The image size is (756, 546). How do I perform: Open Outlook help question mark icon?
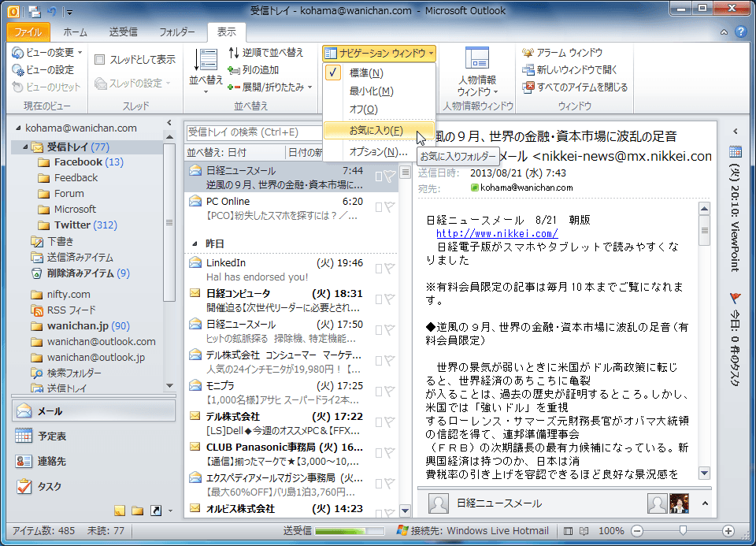point(741,32)
